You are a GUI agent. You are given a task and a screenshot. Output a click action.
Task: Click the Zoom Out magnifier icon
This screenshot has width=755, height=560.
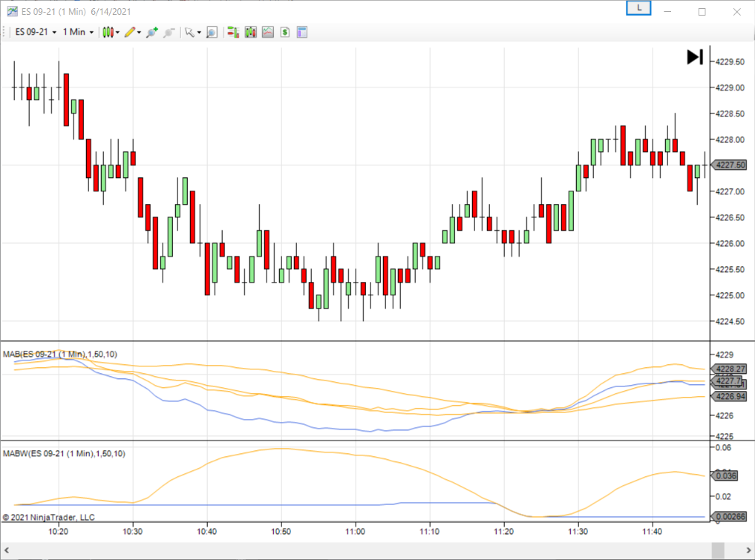tap(168, 32)
